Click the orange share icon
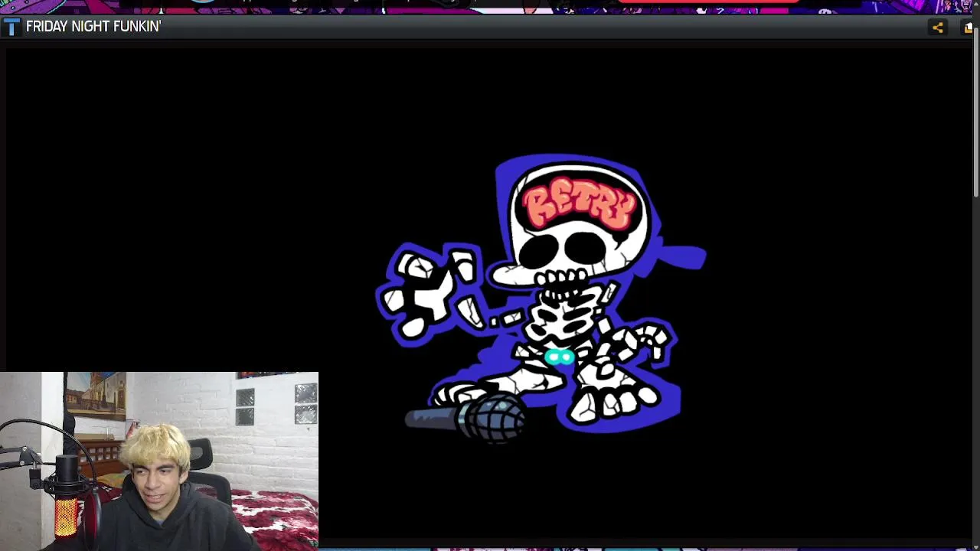 (x=937, y=28)
